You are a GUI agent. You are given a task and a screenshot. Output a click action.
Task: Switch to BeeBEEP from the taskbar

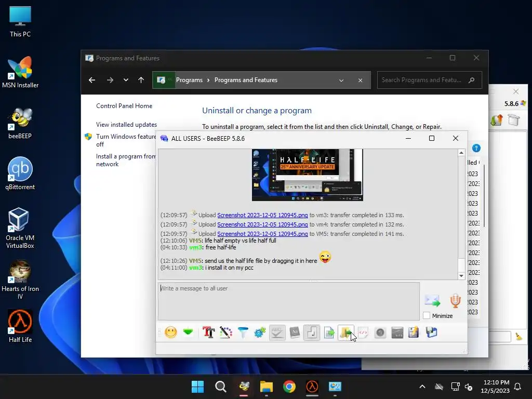click(244, 387)
